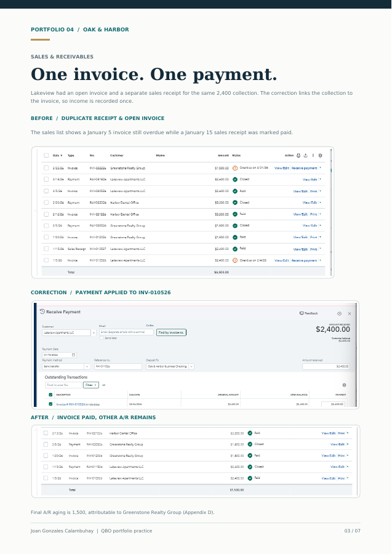
Task: Open action dropdown arrow for 3/22/26 invoice
Action: [321, 168]
